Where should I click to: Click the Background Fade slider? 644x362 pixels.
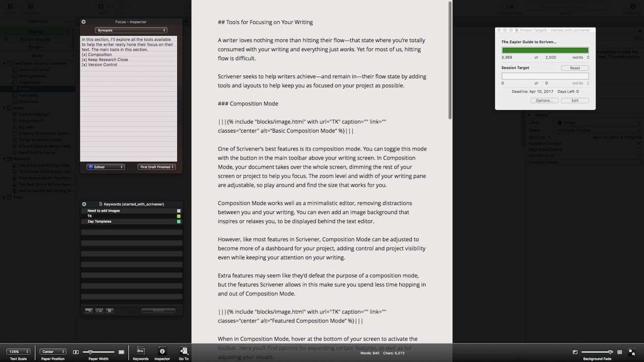pos(596,352)
